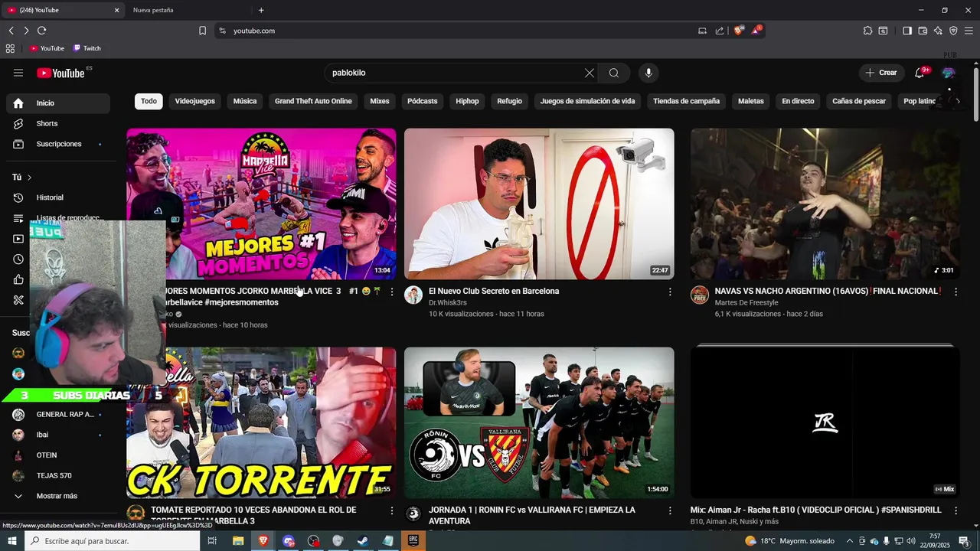Select the Videojuegos filter chip
This screenshot has width=980, height=551.
click(x=194, y=101)
